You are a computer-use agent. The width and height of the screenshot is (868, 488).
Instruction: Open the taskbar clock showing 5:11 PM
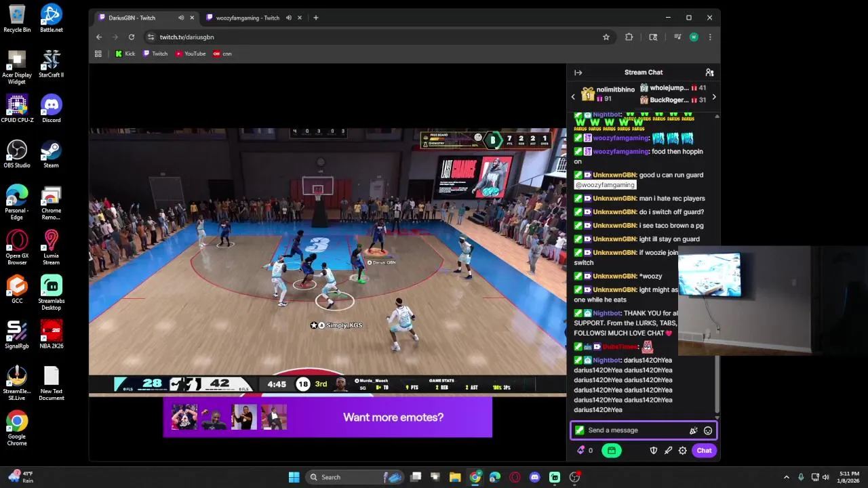(848, 477)
